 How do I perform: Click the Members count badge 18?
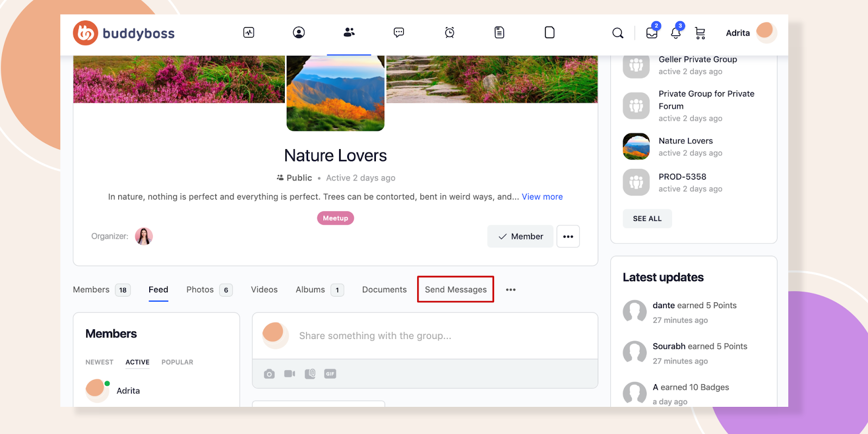(123, 290)
